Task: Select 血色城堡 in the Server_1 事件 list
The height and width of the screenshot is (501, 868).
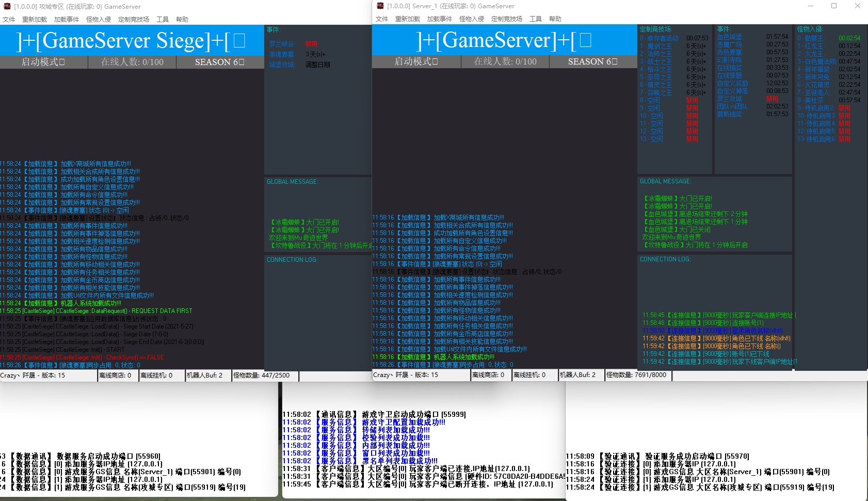Action: 729,37
